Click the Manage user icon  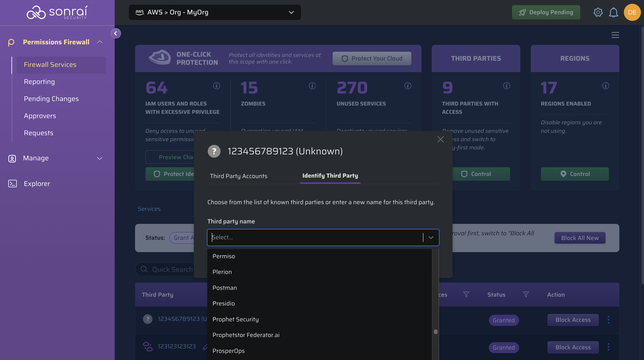[12, 158]
